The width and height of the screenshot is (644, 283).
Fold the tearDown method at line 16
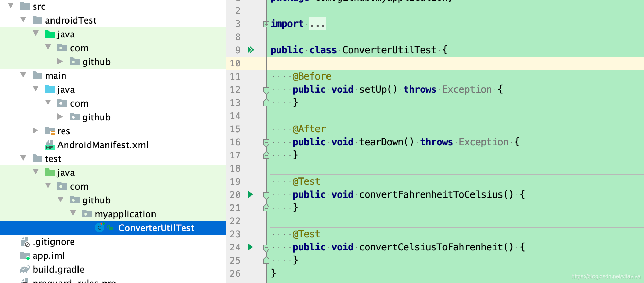(266, 143)
